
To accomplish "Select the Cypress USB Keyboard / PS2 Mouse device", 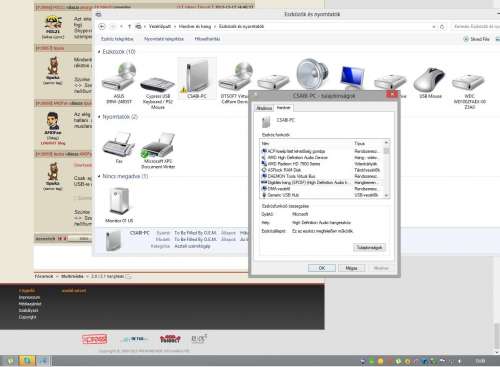I will click(157, 84).
